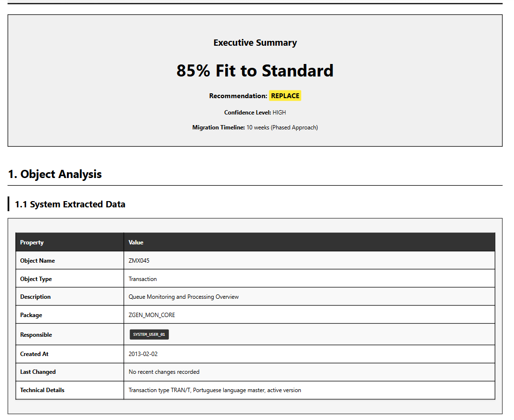Click the SYSTEM_USER_01 badge
Screen dimensions: 514x420
click(149, 334)
